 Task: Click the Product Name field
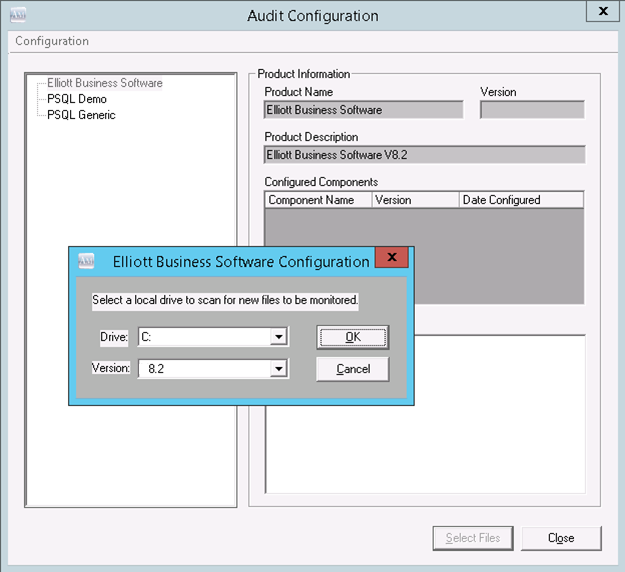[x=364, y=110]
